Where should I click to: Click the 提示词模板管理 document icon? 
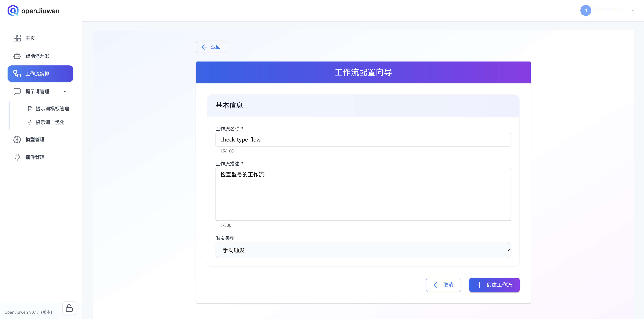coord(30,108)
